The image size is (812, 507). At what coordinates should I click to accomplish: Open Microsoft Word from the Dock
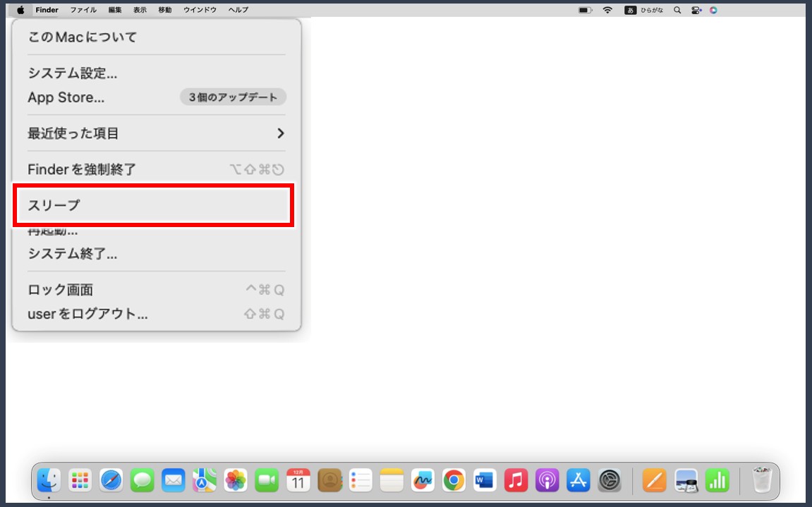pyautogui.click(x=484, y=481)
